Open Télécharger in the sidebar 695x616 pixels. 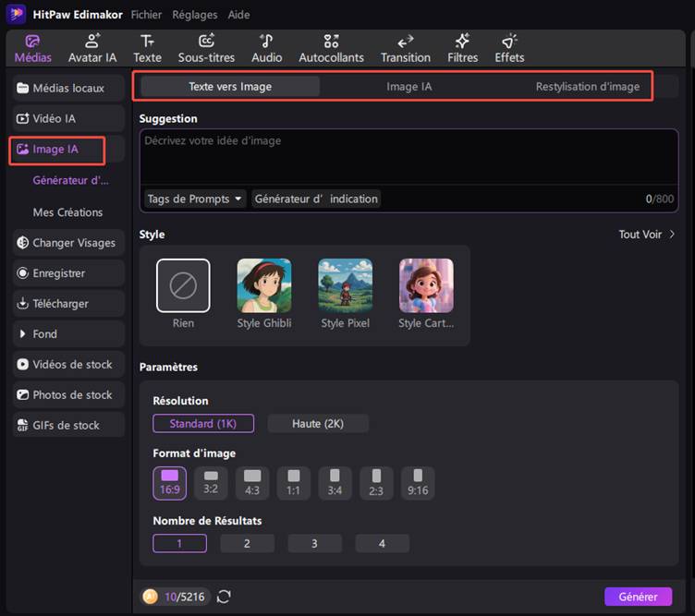point(68,304)
